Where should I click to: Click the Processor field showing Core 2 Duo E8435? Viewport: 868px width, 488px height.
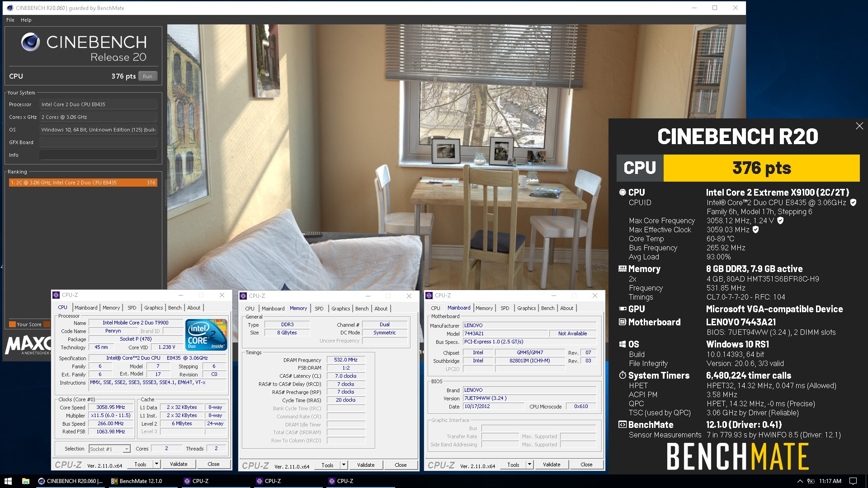click(98, 104)
